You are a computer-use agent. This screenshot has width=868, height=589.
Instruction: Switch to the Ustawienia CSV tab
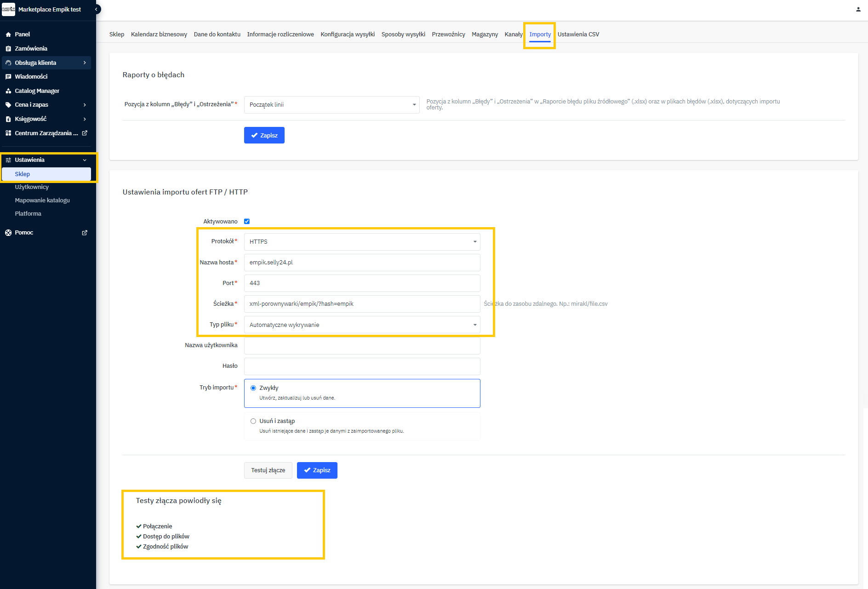(x=578, y=34)
